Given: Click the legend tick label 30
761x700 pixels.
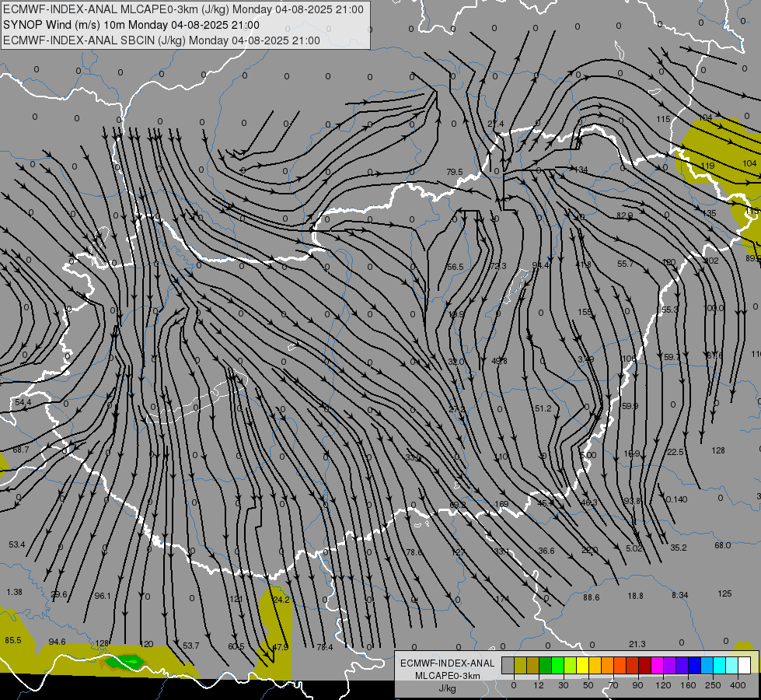Looking at the screenshot, I should 564,685.
